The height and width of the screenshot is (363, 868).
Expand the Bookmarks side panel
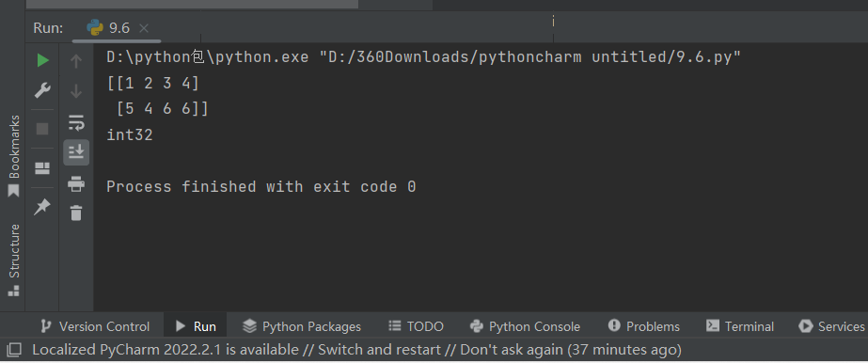(x=14, y=155)
